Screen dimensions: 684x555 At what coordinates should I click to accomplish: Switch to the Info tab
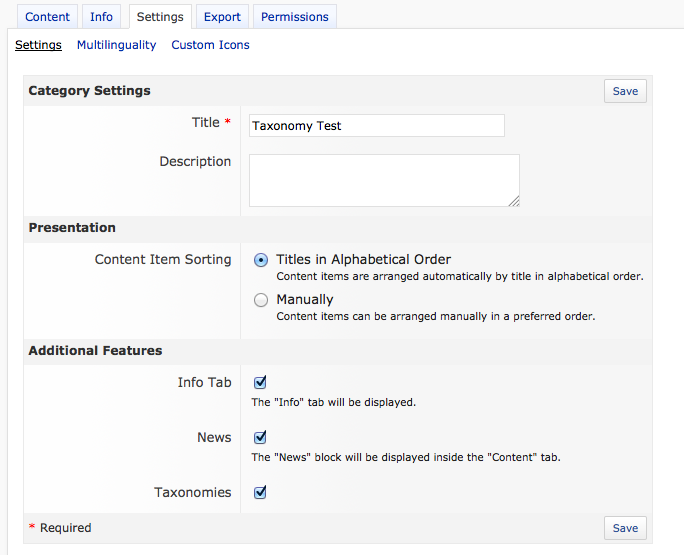point(101,17)
